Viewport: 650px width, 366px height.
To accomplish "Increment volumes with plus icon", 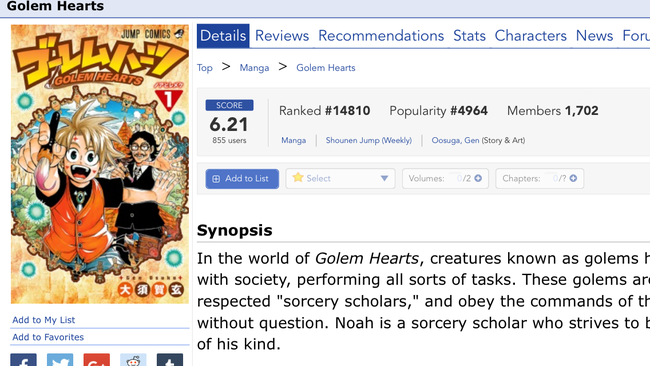I will coord(478,178).
